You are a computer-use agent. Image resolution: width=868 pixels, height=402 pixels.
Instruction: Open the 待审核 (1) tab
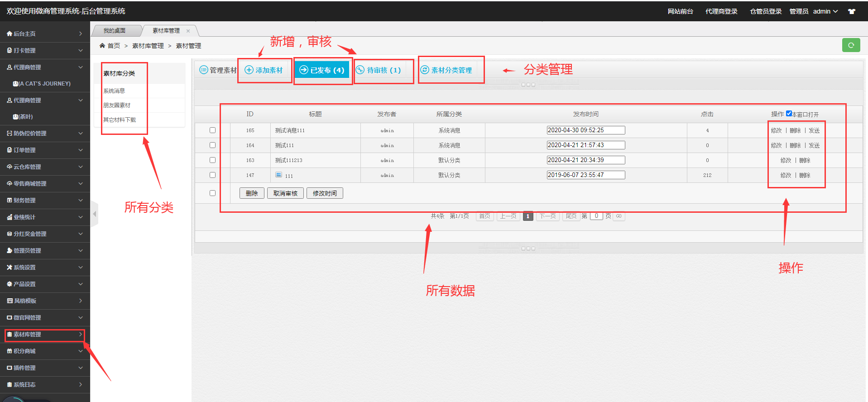(x=379, y=70)
